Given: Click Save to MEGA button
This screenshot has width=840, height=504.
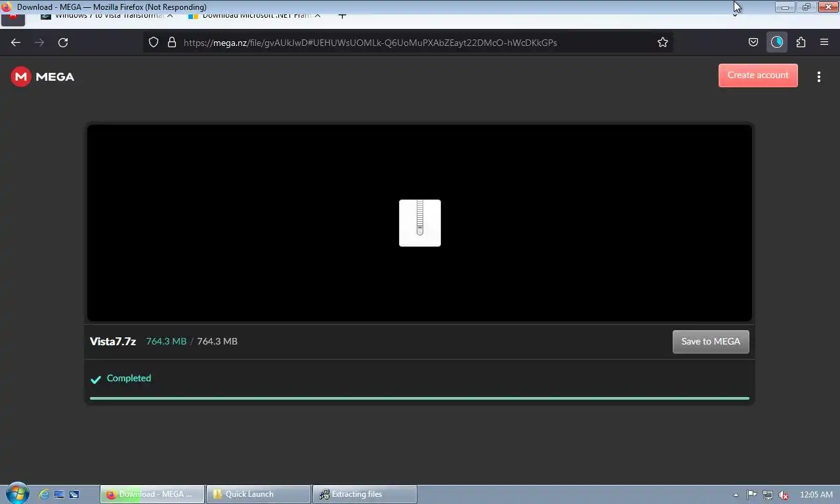Looking at the screenshot, I should (x=711, y=341).
